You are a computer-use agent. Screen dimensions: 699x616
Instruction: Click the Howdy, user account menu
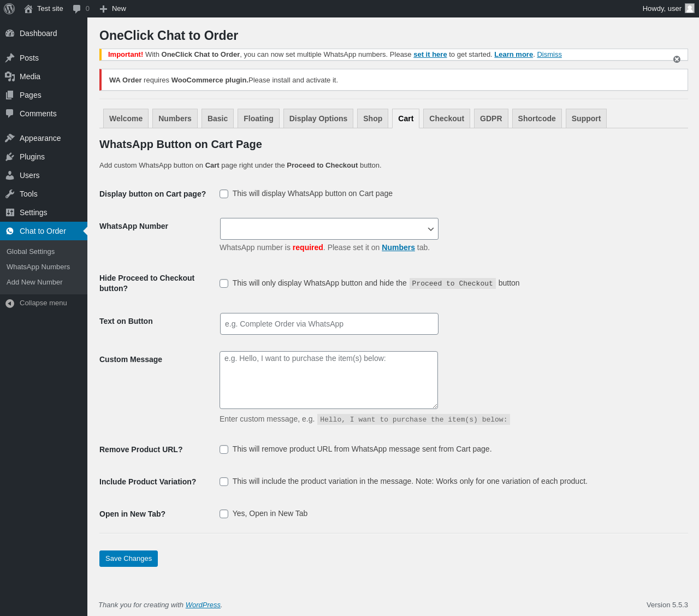click(668, 9)
